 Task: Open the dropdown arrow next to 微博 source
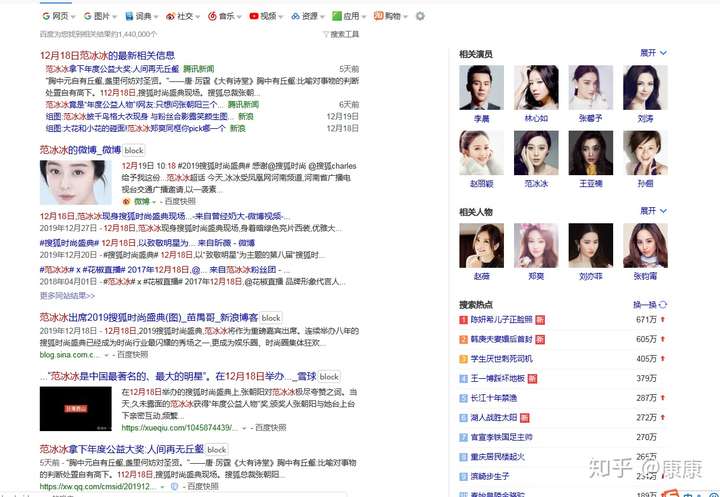point(154,202)
